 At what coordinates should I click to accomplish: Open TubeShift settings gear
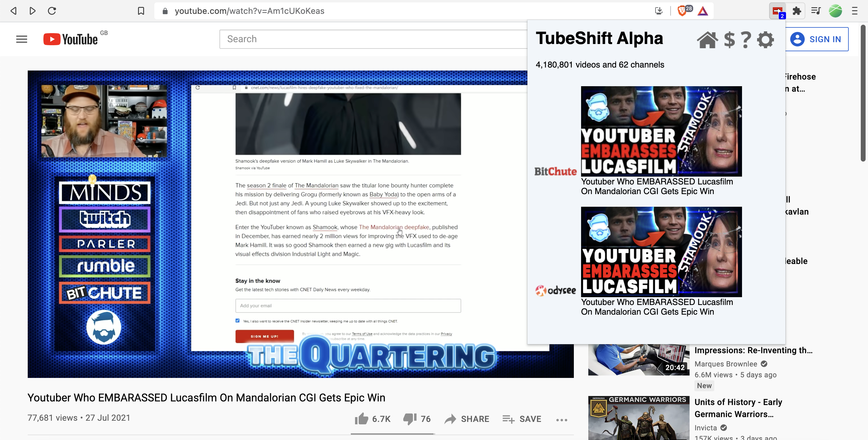coord(765,40)
